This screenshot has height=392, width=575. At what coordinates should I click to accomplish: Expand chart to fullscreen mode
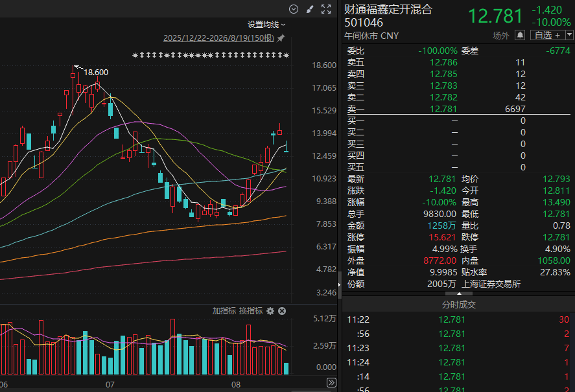[x=326, y=9]
